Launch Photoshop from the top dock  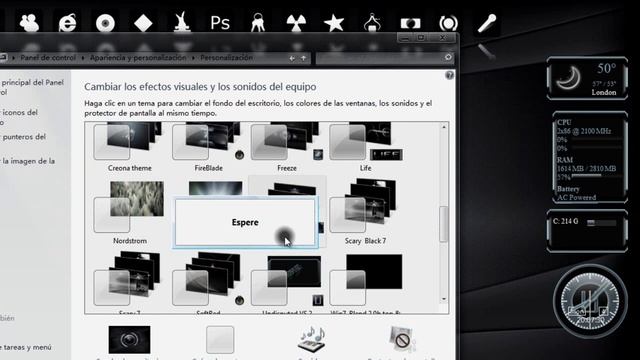[x=220, y=23]
